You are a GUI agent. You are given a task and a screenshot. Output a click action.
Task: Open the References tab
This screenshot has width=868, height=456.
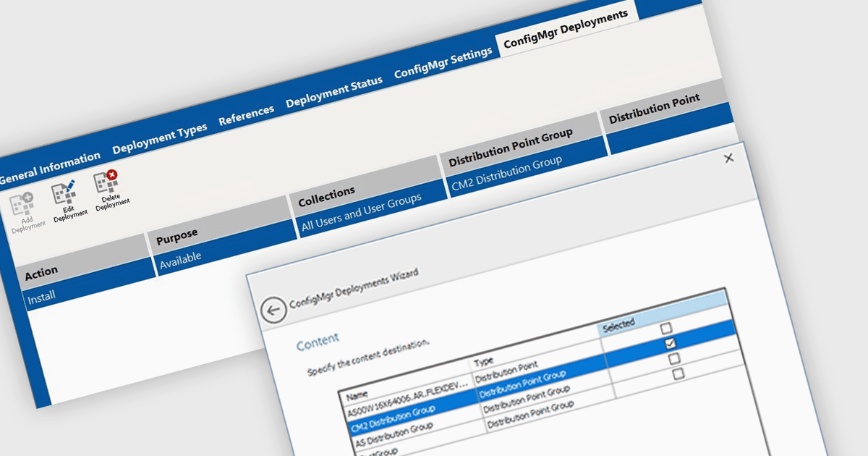click(x=246, y=114)
